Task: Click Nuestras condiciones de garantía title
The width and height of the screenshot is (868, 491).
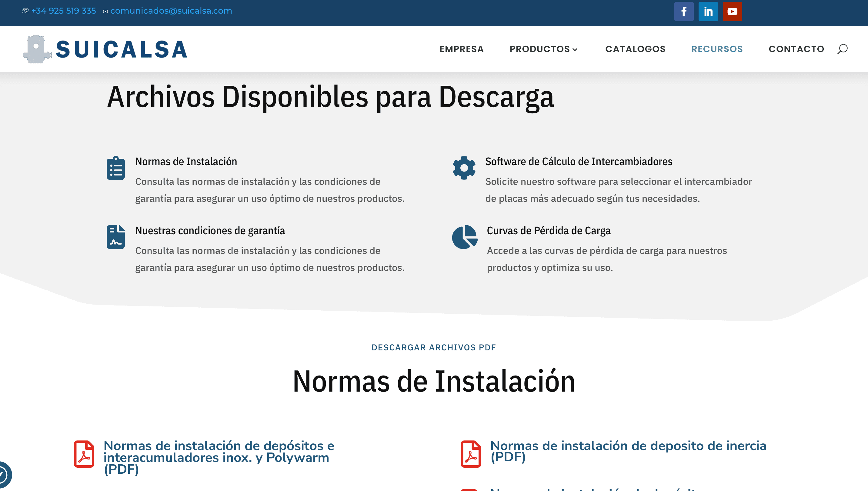Action: coord(210,231)
